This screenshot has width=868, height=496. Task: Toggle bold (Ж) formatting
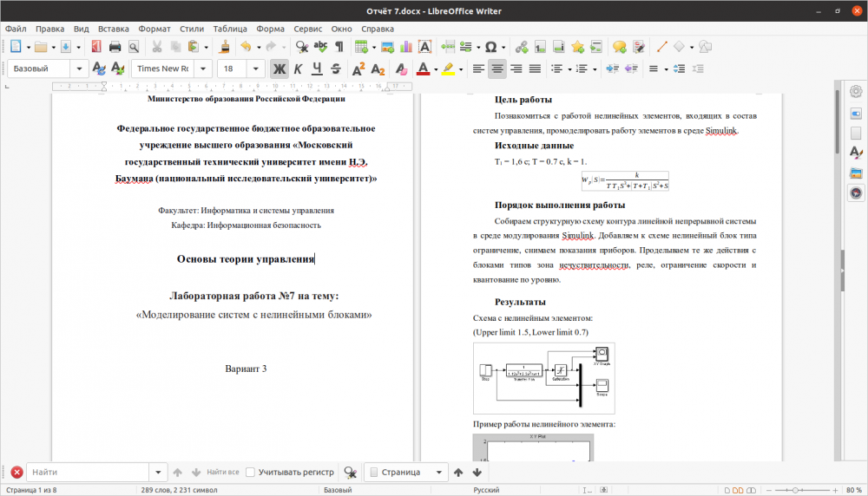coord(279,69)
